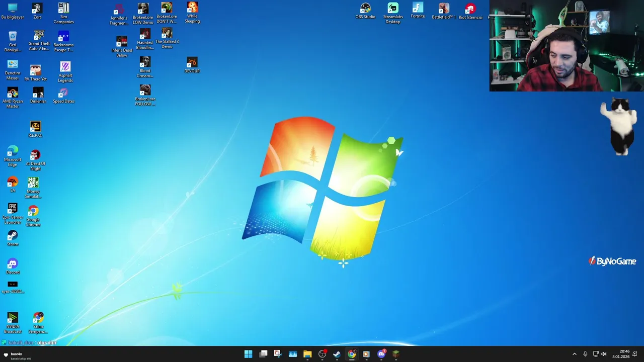Click the microphone tray icon
This screenshot has width=644, height=362.
(585, 354)
